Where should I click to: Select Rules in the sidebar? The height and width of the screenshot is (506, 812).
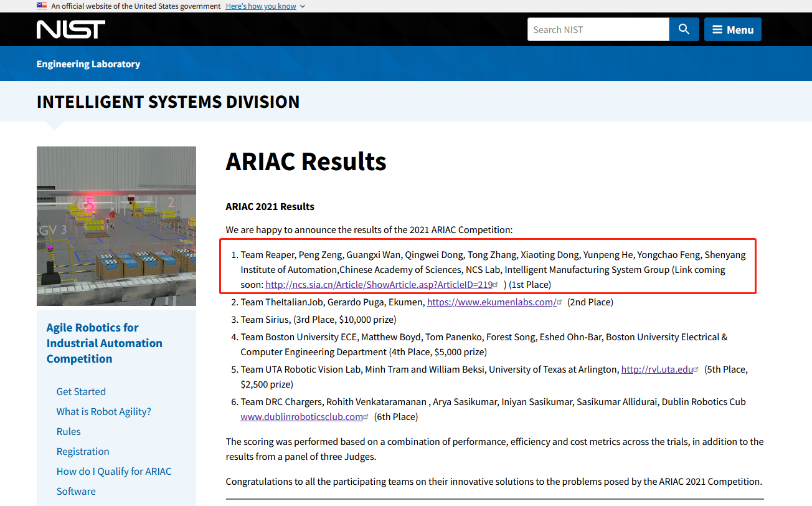[x=68, y=431]
